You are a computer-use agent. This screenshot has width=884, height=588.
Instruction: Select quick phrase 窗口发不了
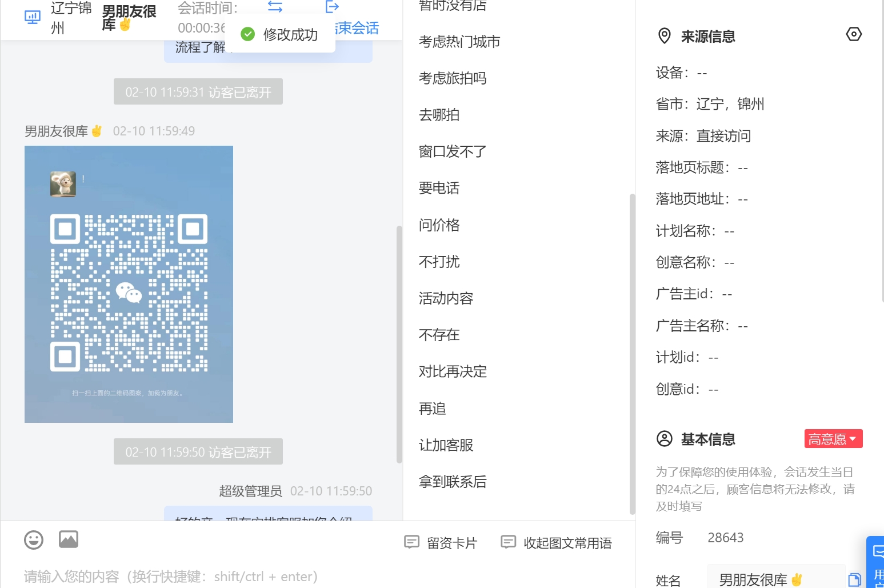453,151
